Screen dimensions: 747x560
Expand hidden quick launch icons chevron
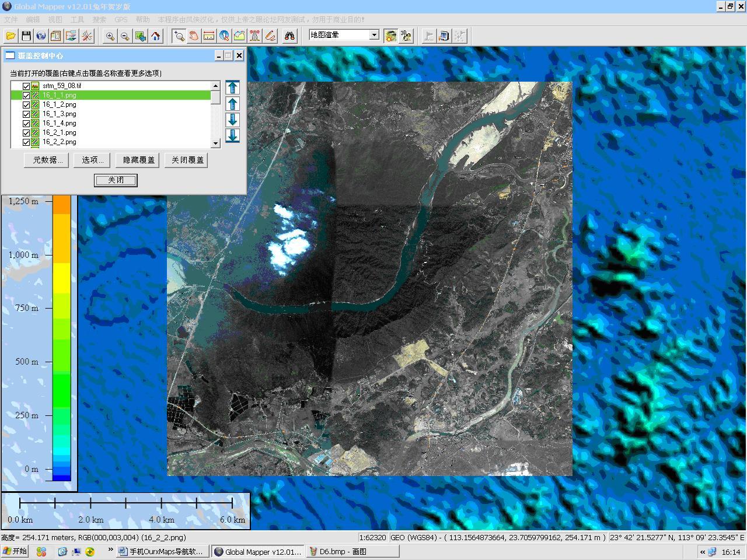pos(110,550)
